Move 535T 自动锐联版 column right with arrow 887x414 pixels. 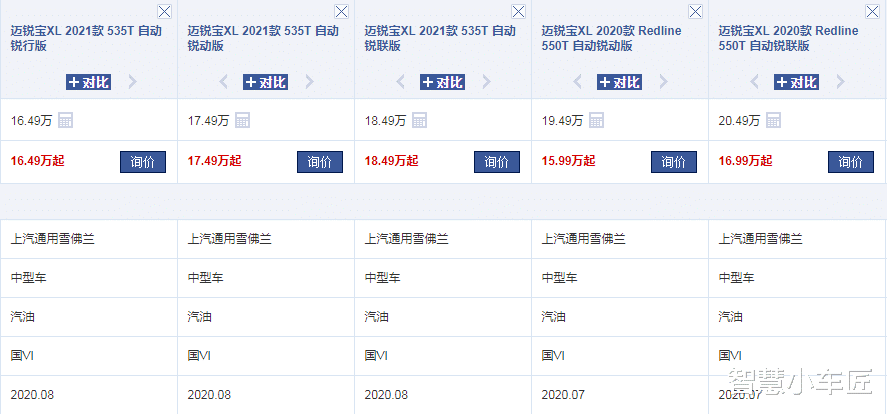point(486,82)
